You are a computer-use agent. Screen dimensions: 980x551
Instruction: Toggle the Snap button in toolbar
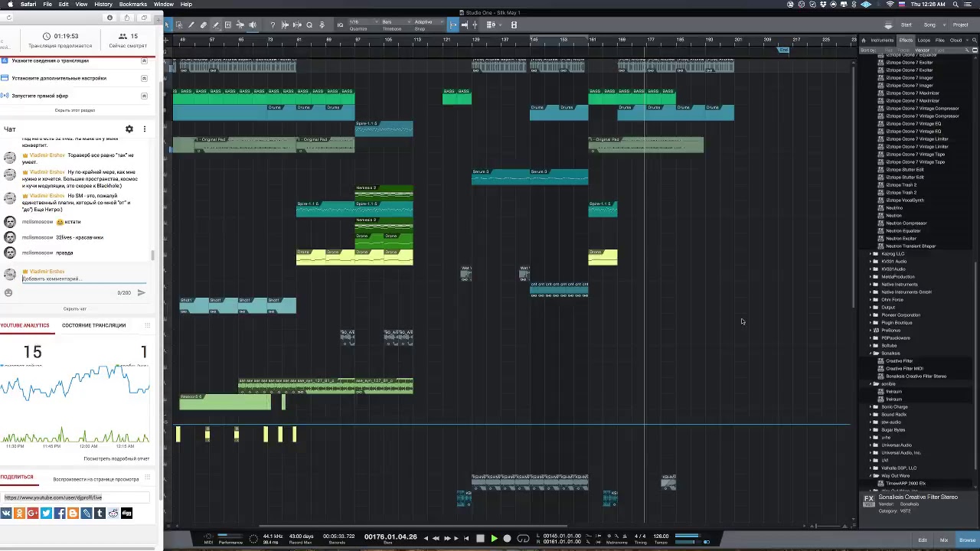pyautogui.click(x=453, y=25)
